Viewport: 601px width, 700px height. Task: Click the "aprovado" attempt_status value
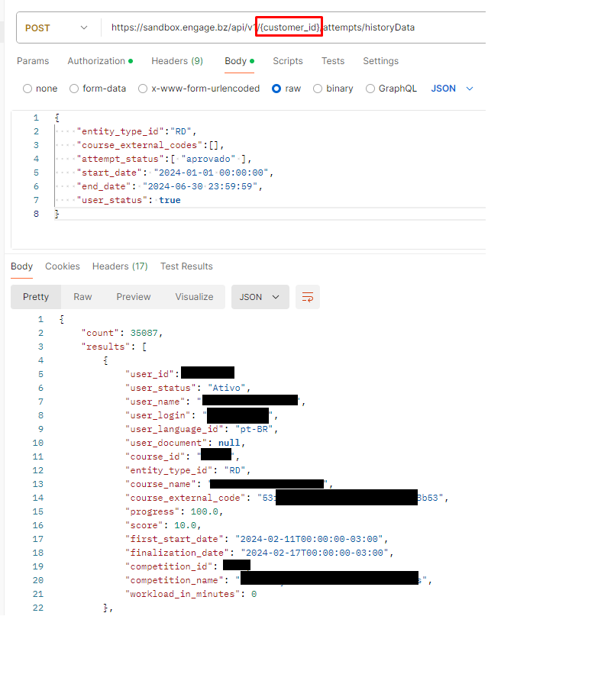point(208,159)
